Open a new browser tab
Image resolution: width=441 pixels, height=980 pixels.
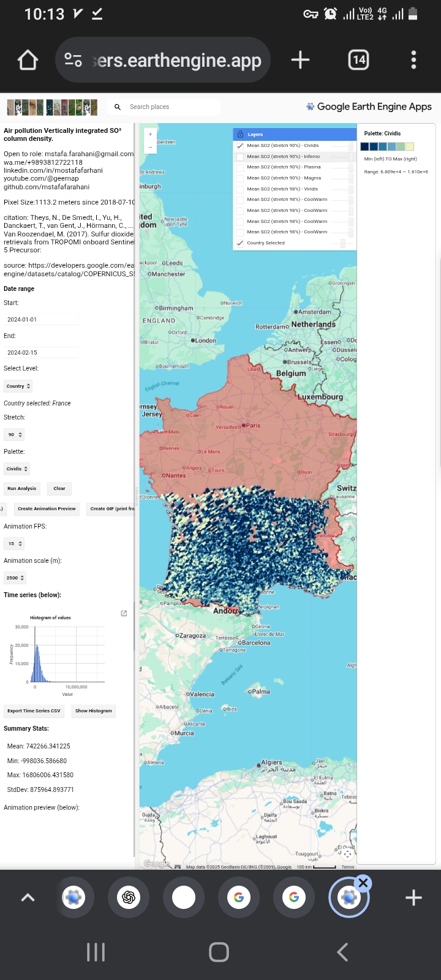tap(300, 60)
